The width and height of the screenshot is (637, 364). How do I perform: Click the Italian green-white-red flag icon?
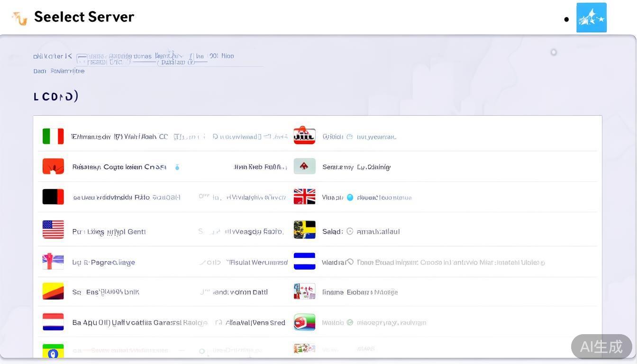click(53, 136)
